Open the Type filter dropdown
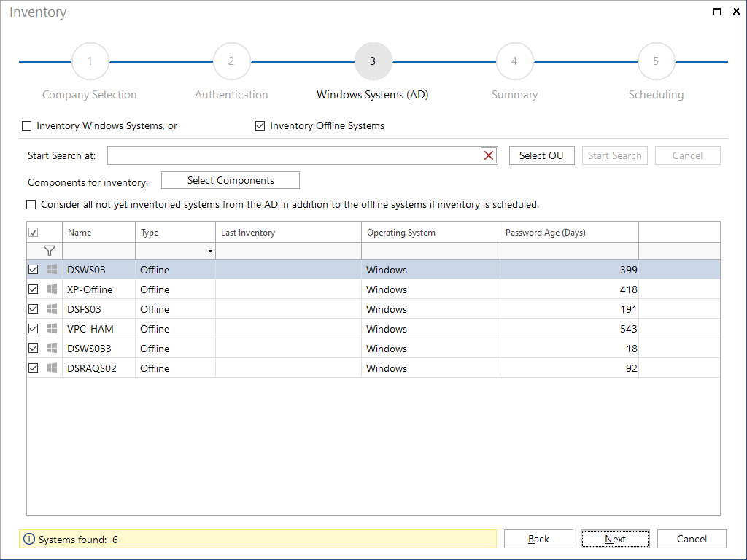 tap(210, 251)
